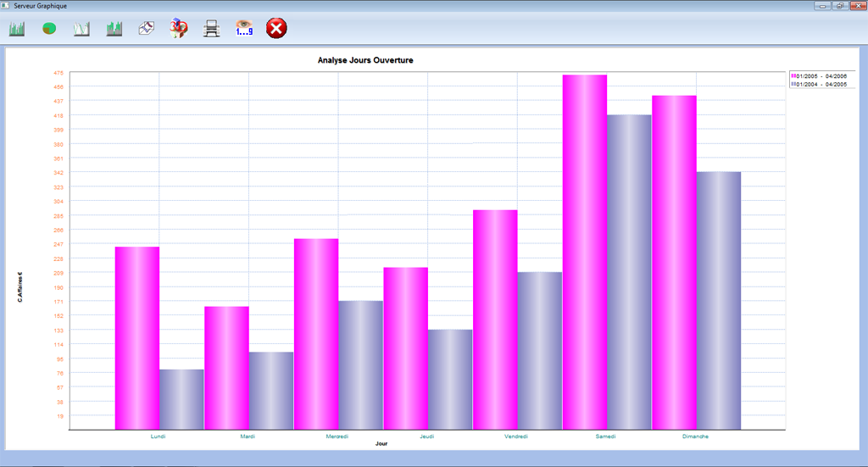Close the graph with red X icon

click(276, 29)
